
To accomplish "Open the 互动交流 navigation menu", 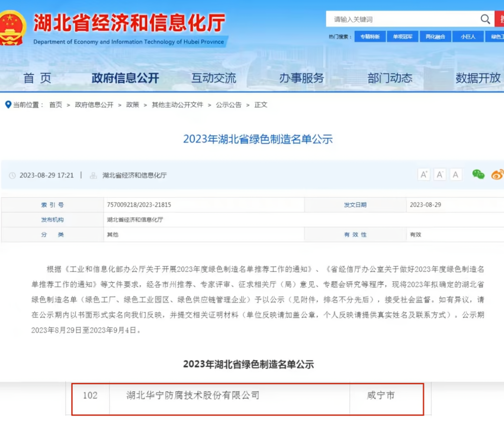I will 214,78.
